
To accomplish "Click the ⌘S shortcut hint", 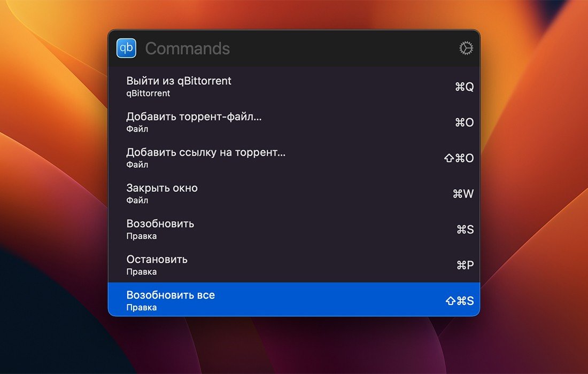I will pyautogui.click(x=465, y=229).
